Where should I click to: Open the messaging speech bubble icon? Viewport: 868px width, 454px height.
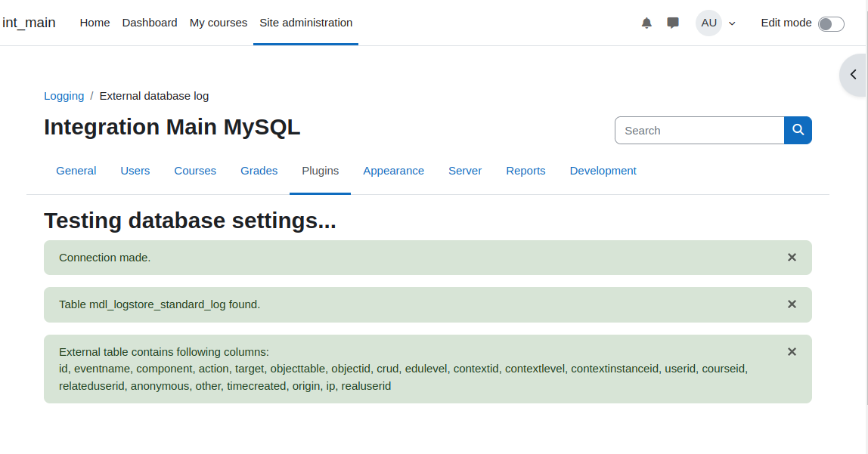(x=673, y=23)
